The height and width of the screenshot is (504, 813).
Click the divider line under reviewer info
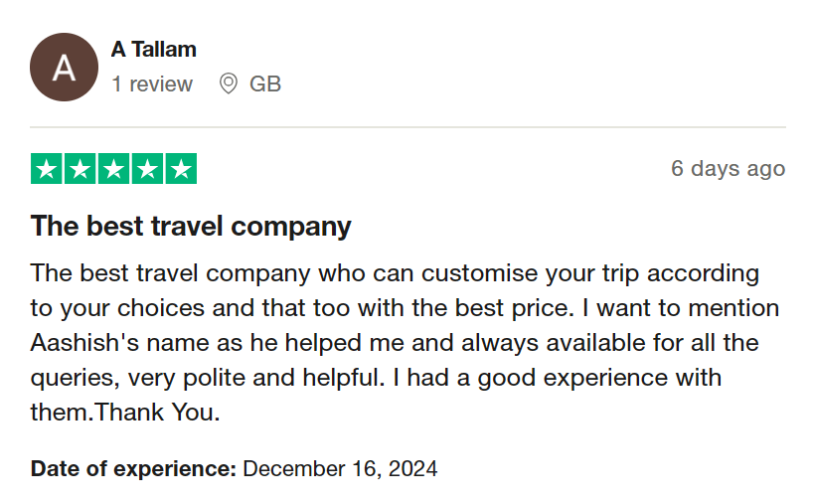(x=407, y=127)
